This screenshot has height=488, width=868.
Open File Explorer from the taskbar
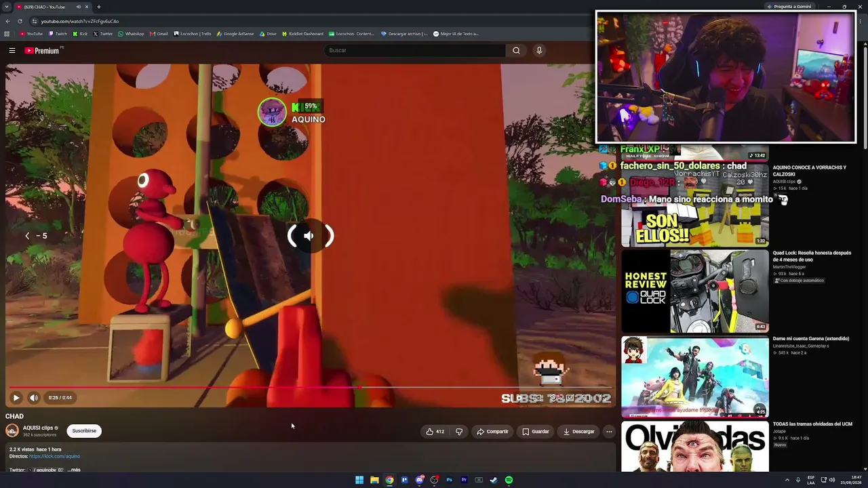click(374, 480)
